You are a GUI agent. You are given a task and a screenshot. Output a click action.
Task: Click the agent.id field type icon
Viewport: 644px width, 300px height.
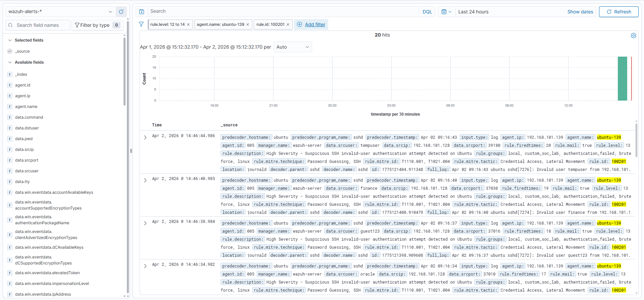[x=10, y=85]
